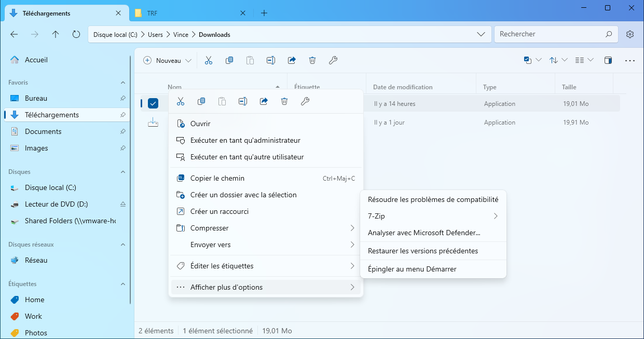Click the Share icon in main toolbar
Viewport: 644px width, 339px height.
(292, 60)
